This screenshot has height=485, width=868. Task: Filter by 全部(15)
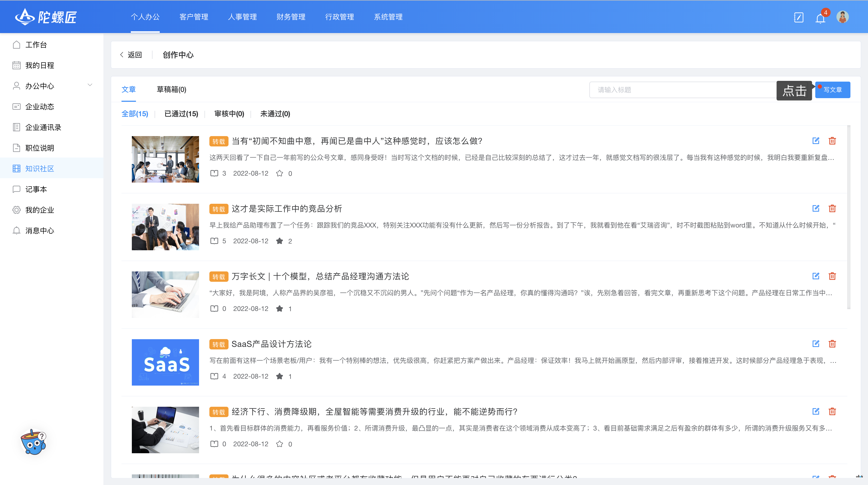tap(135, 114)
